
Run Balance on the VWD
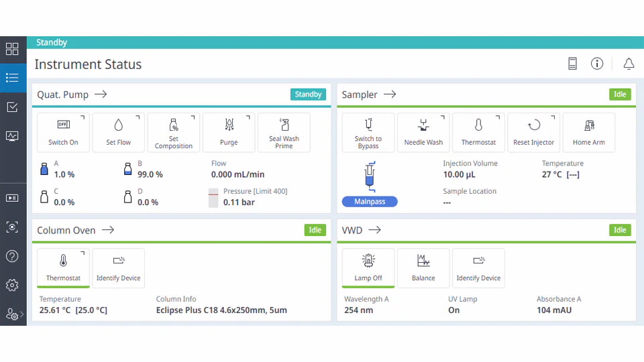coord(423,268)
